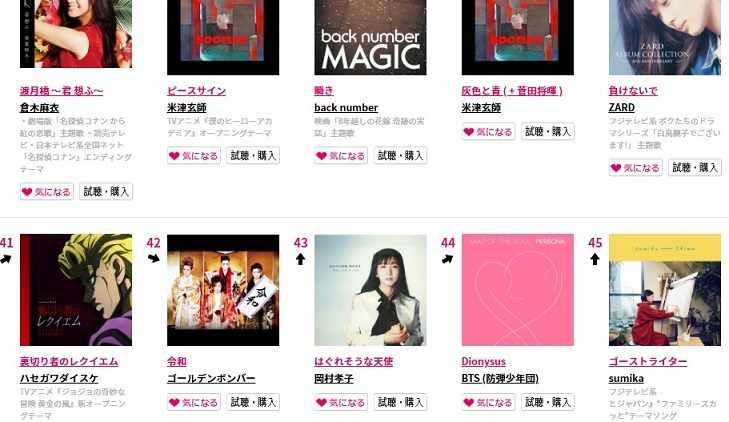Click the rank 42 downward arrow icon
This screenshot has height=422, width=729.
click(x=153, y=258)
